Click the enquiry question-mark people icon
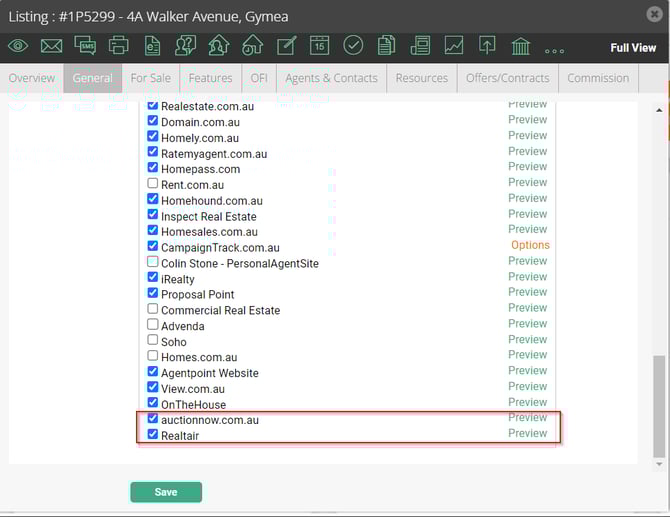 click(185, 45)
